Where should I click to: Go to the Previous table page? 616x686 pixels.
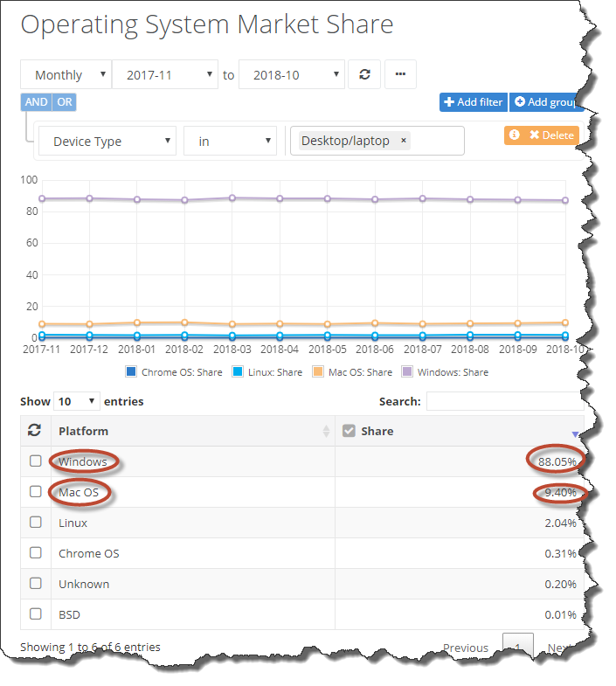(466, 648)
